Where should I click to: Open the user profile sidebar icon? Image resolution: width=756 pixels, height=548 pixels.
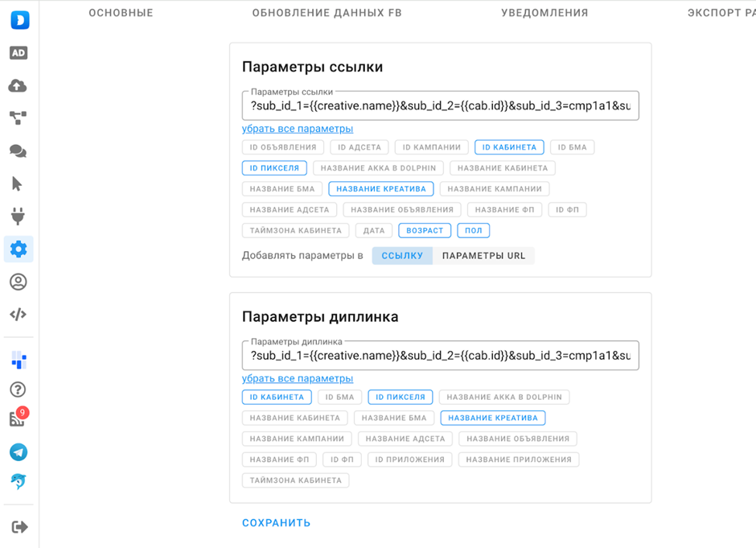(18, 282)
